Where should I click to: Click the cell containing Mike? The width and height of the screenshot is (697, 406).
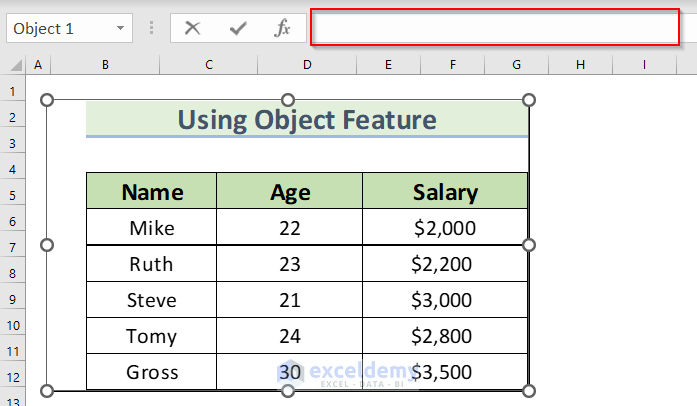click(152, 227)
